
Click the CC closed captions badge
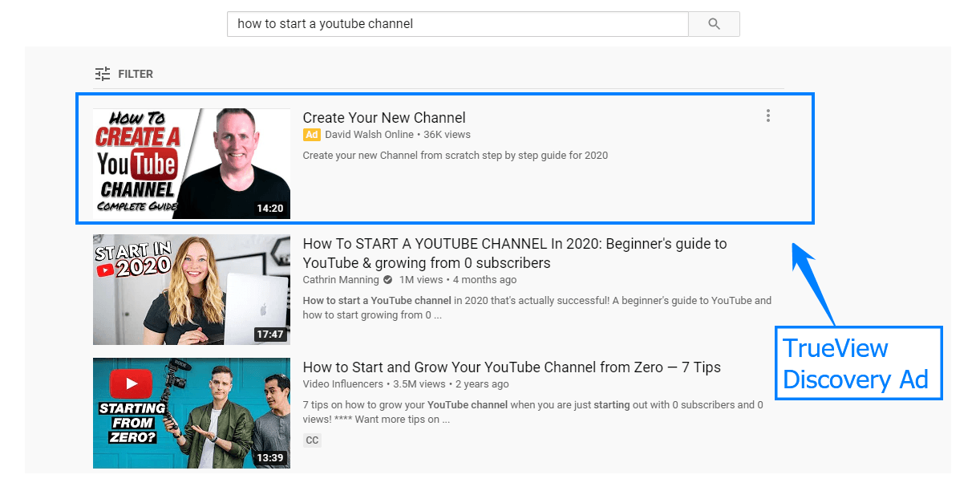point(312,440)
